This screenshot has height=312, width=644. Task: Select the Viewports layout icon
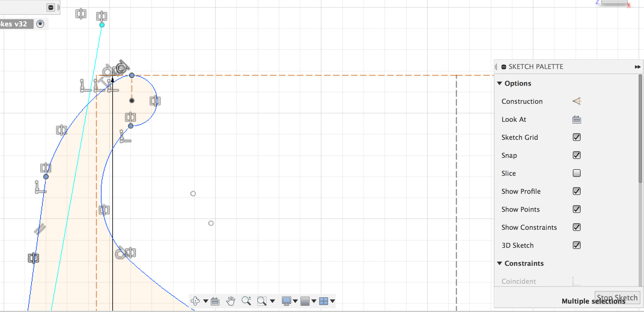[325, 301]
